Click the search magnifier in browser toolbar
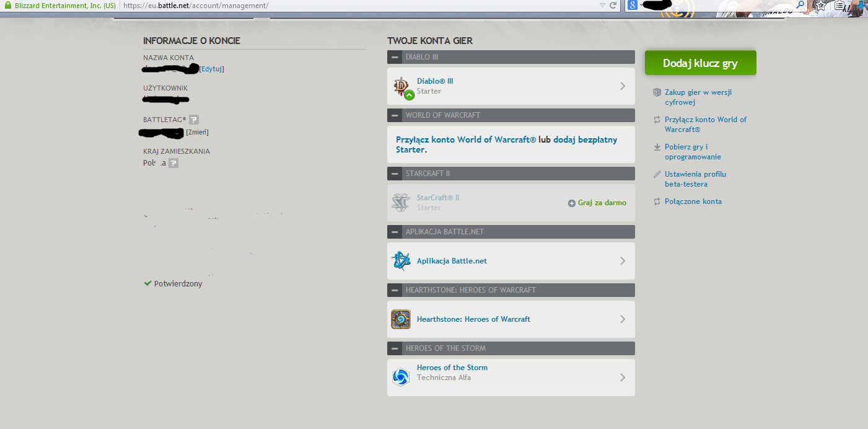 [800, 5]
